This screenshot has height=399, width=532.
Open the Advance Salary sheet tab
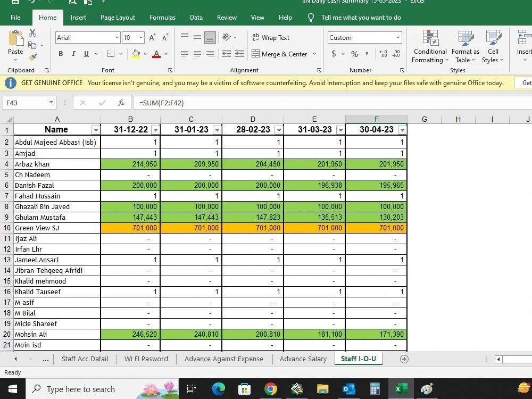point(303,359)
